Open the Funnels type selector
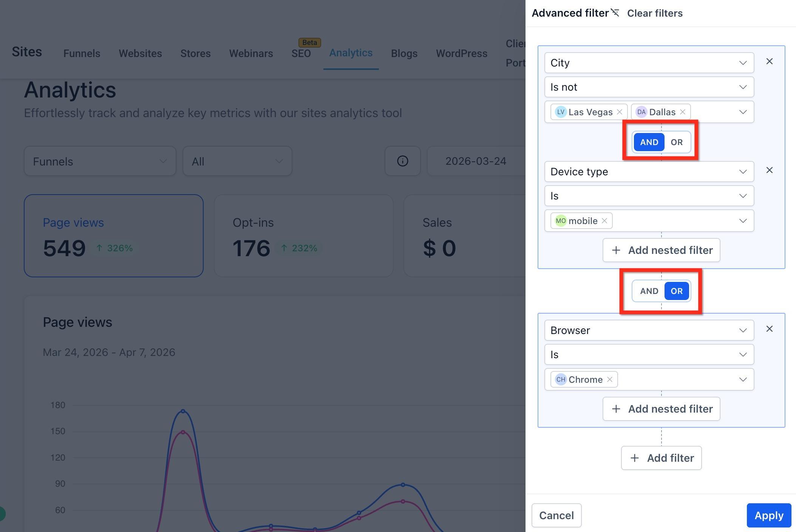Viewport: 796px width, 532px height. point(100,161)
